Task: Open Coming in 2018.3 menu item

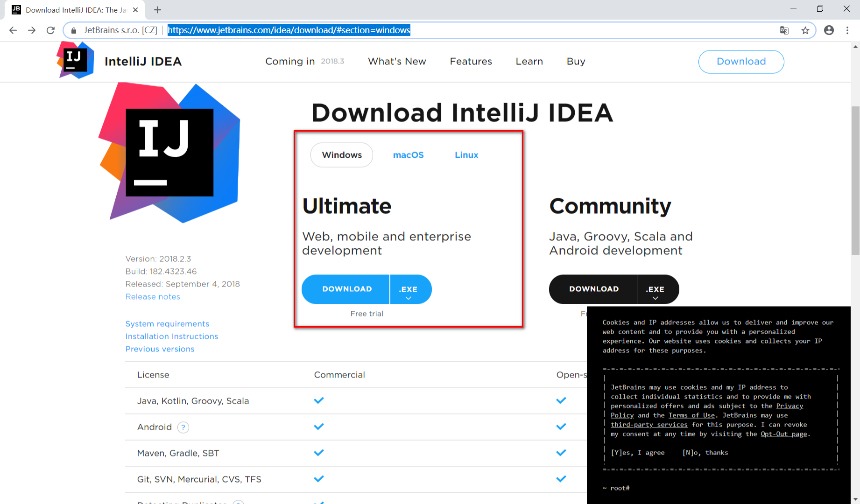Action: (304, 62)
